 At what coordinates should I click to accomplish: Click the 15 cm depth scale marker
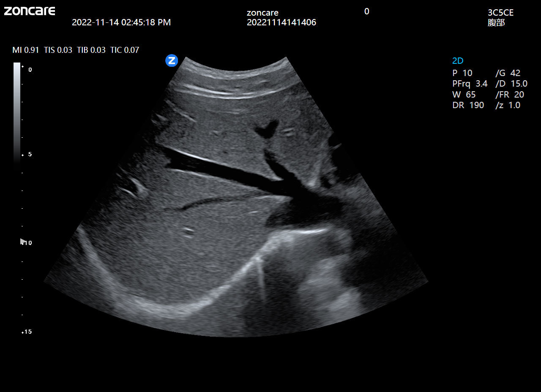tap(27, 332)
